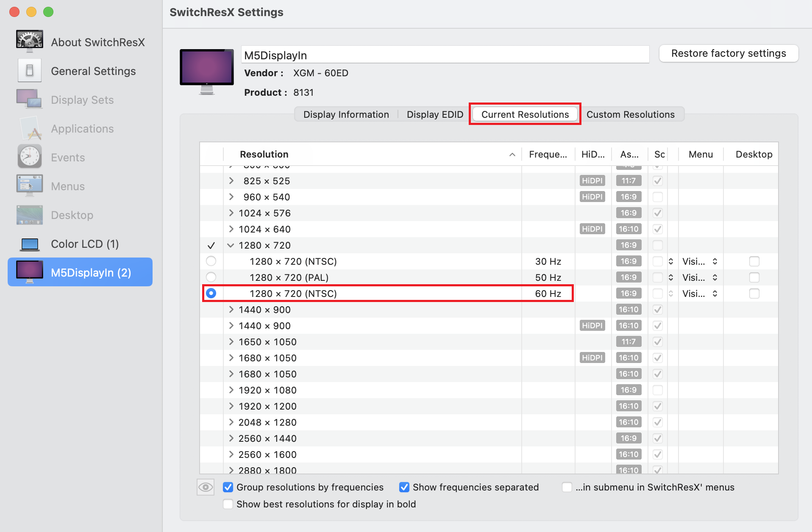Expand the 1024 × 576 resolution group
Image resolution: width=812 pixels, height=532 pixels.
click(x=231, y=213)
